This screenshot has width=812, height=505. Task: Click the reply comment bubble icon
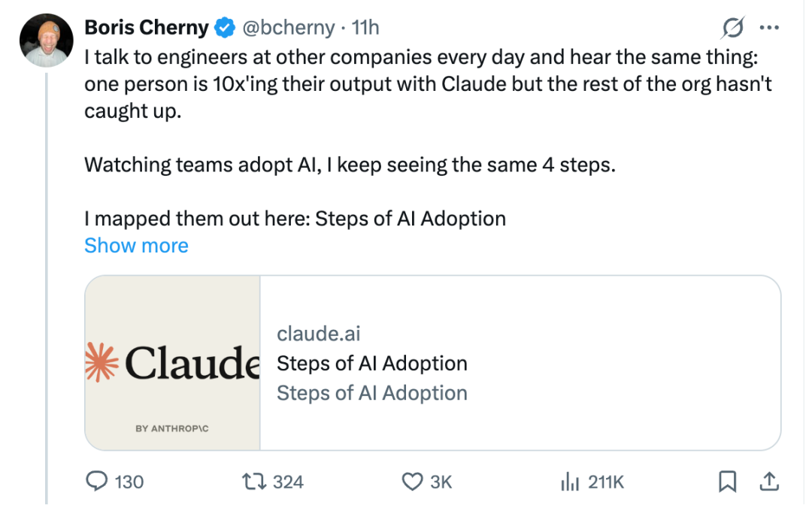(96, 481)
